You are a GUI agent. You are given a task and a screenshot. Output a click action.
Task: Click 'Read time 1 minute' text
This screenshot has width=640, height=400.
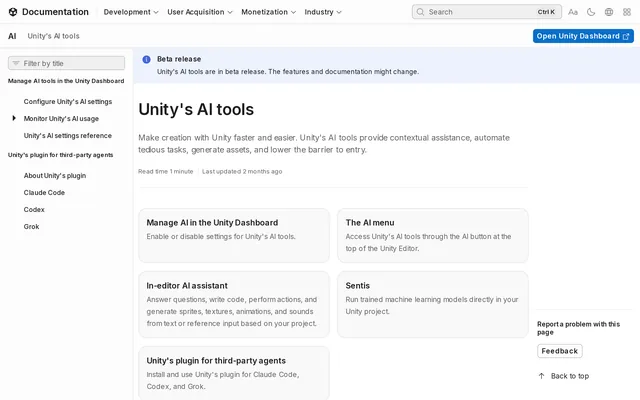(166, 171)
